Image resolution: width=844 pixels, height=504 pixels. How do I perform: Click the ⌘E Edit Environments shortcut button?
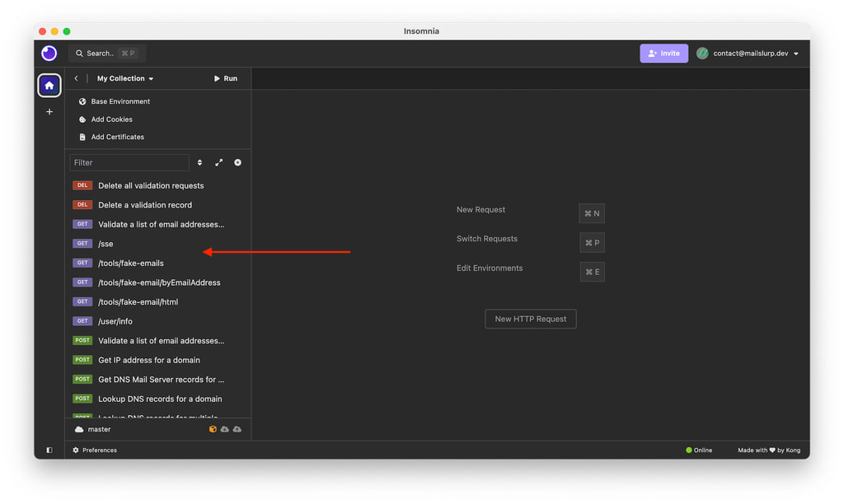click(592, 272)
